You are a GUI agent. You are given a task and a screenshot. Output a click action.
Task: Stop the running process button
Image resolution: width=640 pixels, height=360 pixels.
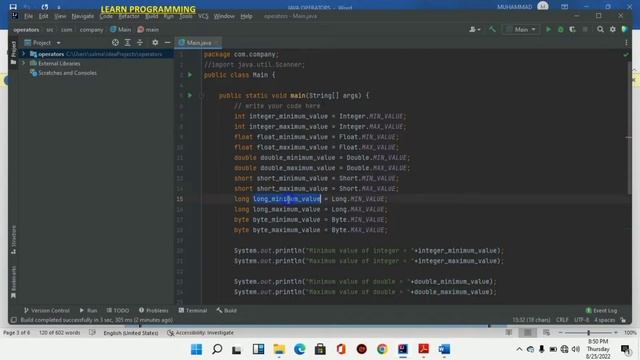(585, 29)
